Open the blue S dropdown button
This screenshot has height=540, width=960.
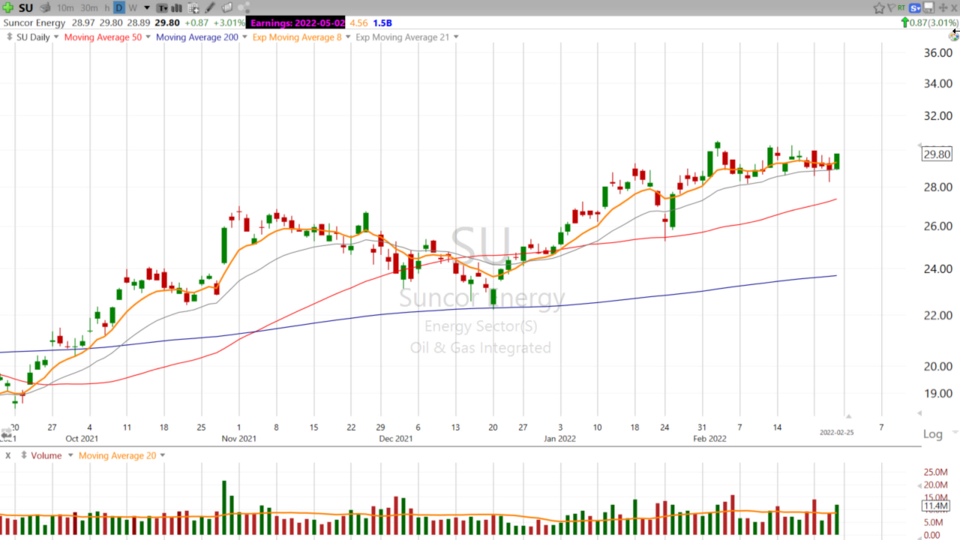[x=915, y=8]
